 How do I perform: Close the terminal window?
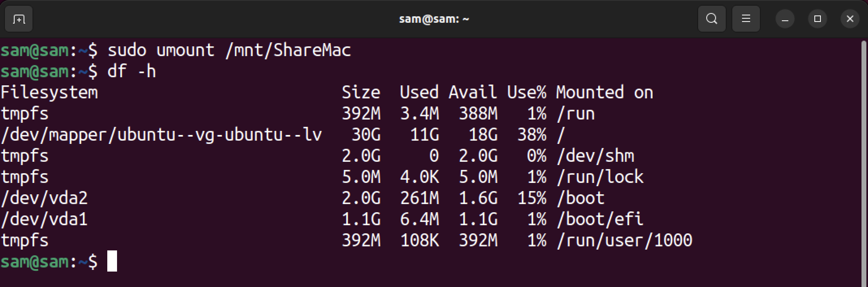[x=850, y=19]
